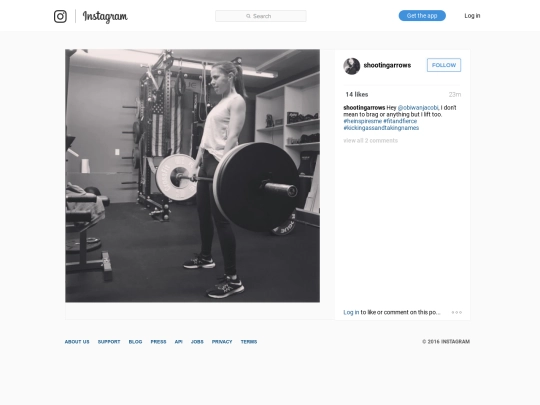540x405 pixels.
Task: Click Log in to like or comment
Action: [x=351, y=312]
